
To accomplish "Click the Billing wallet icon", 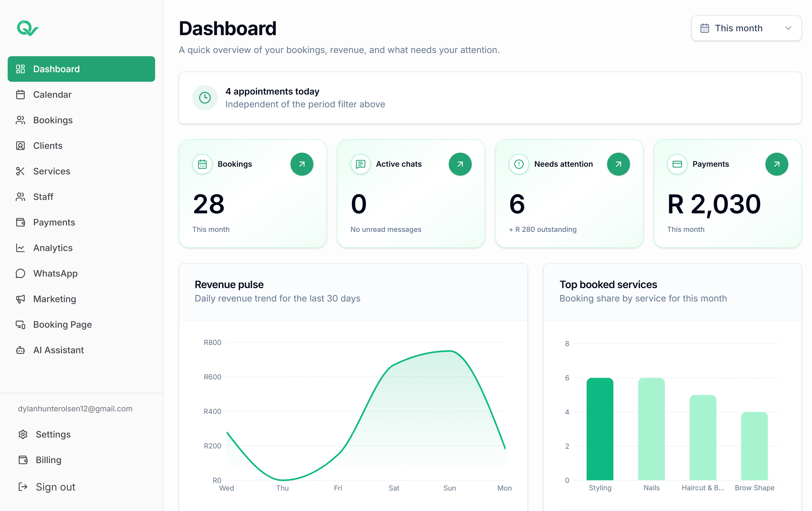I will [x=23, y=460].
